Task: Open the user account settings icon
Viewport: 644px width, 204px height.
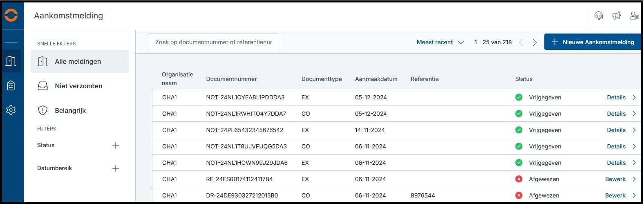Action: 634,16
